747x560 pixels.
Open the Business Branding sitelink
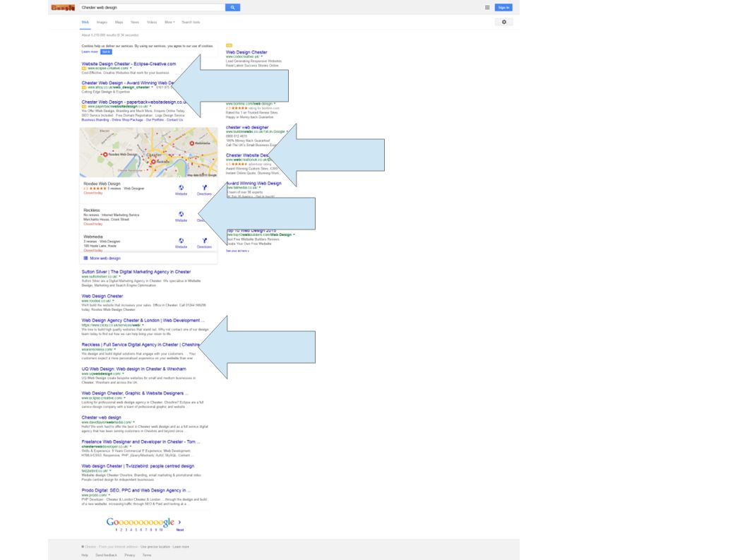pos(95,120)
